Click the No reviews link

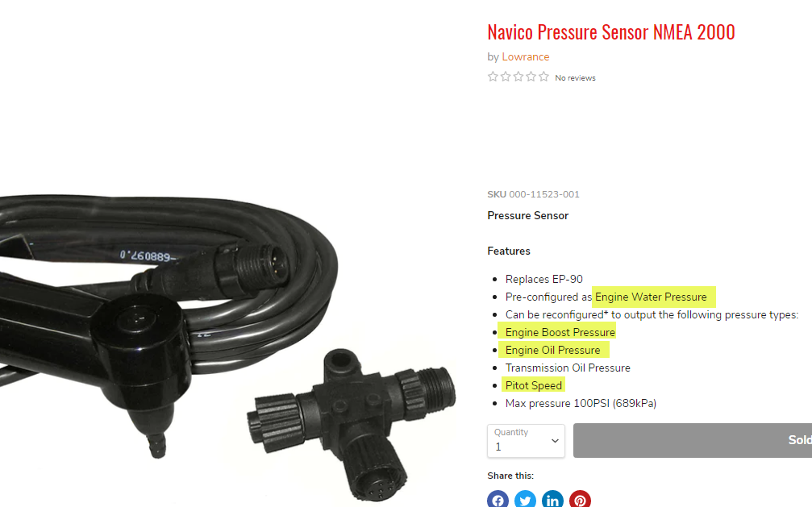576,77
